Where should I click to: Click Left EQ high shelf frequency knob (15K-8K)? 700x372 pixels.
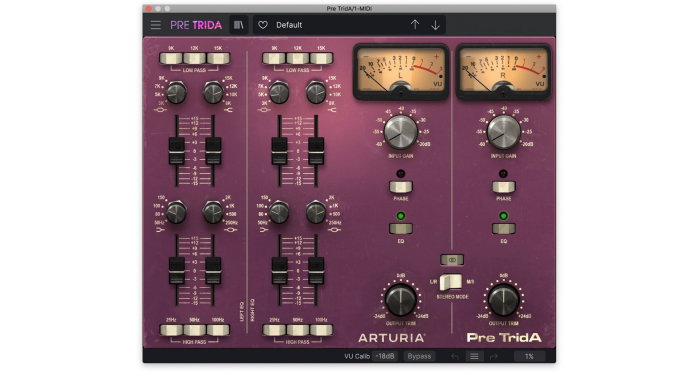click(213, 93)
